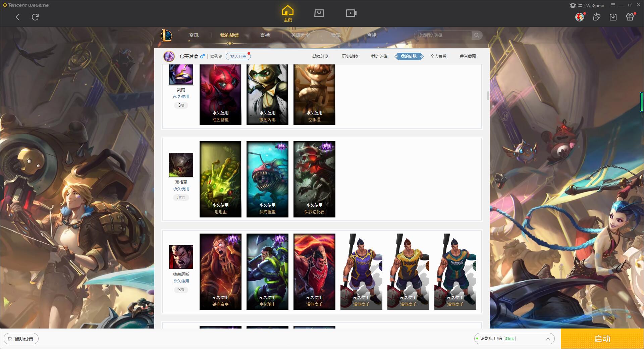The height and width of the screenshot is (349, 644).
Task: Open the 直播 tab
Action: [x=265, y=35]
